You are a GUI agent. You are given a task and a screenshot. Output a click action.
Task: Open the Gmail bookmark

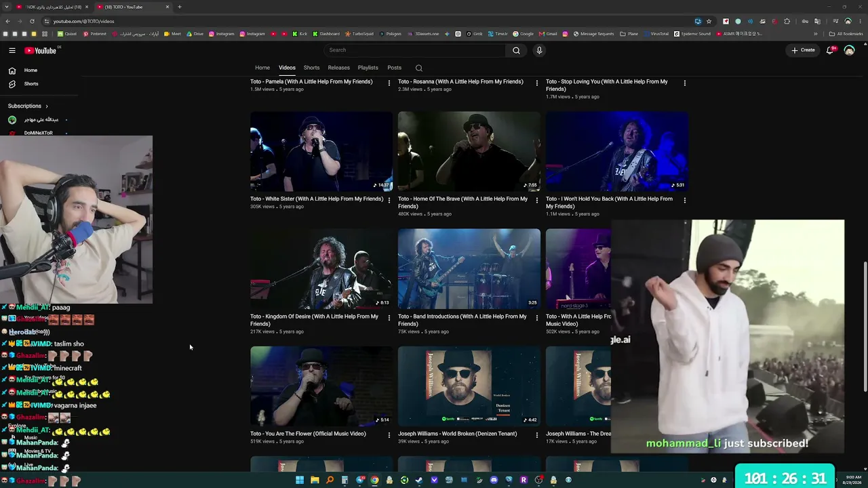click(x=548, y=34)
